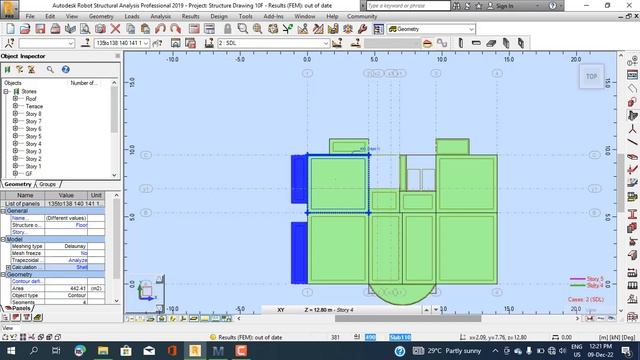Select the slab panel icon

coord(491,43)
